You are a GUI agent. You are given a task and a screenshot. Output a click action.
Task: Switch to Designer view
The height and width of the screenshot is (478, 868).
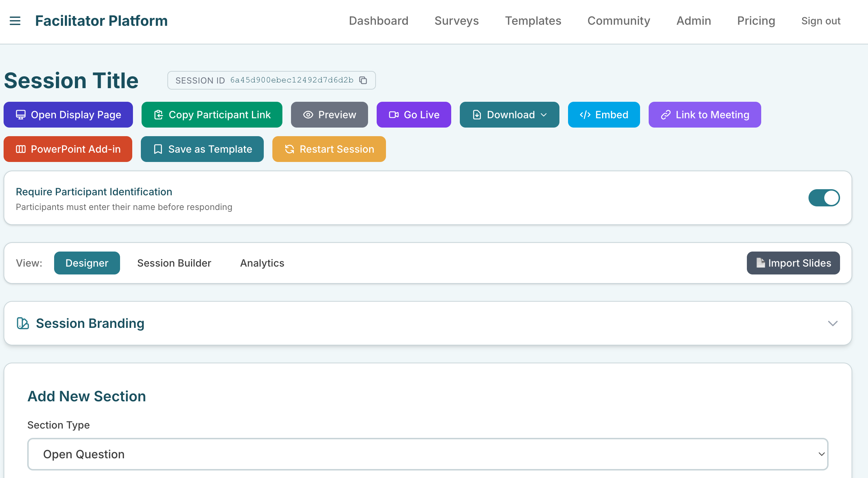pyautogui.click(x=87, y=263)
